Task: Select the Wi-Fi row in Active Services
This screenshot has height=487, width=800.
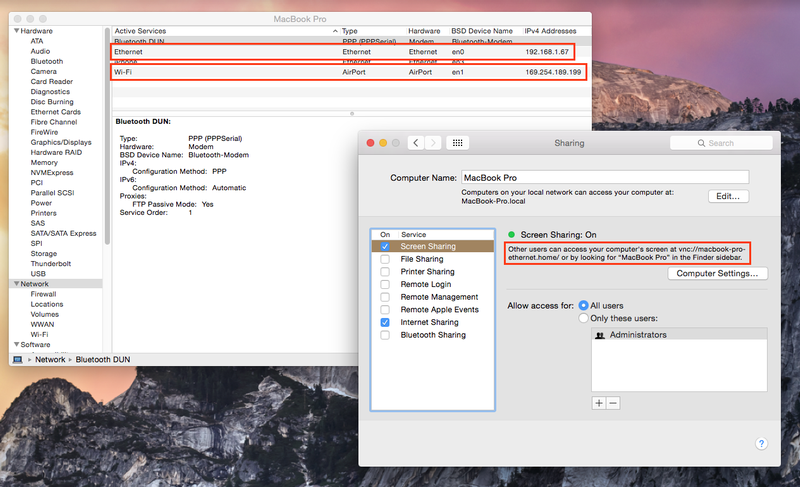Action: (349, 72)
